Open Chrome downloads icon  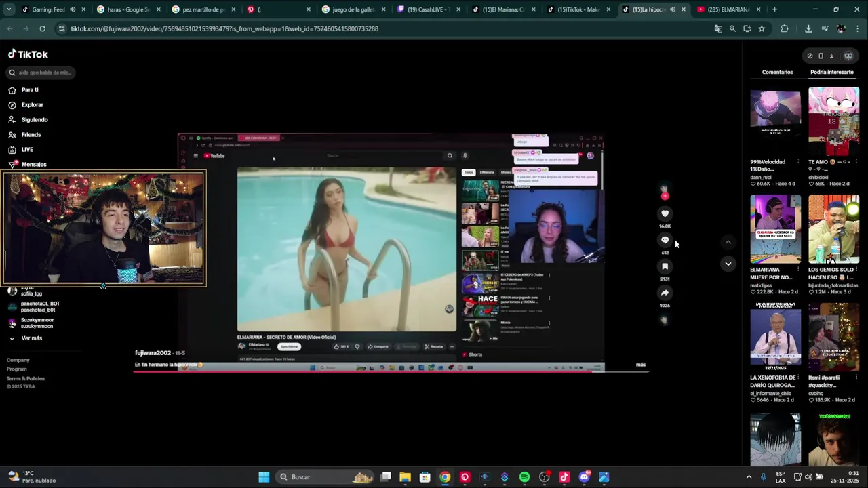[808, 28]
